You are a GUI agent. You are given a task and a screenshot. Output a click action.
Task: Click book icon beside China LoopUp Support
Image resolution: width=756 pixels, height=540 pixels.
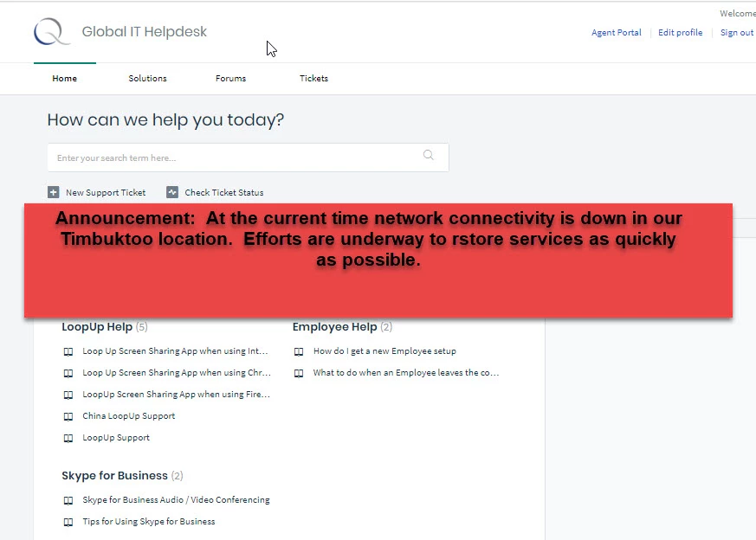coord(68,416)
